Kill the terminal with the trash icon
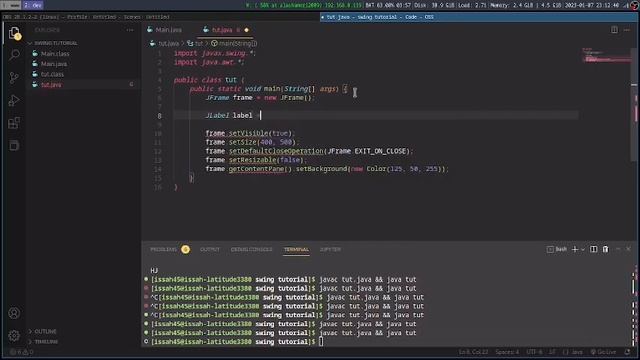640x360 pixels. tap(605, 249)
